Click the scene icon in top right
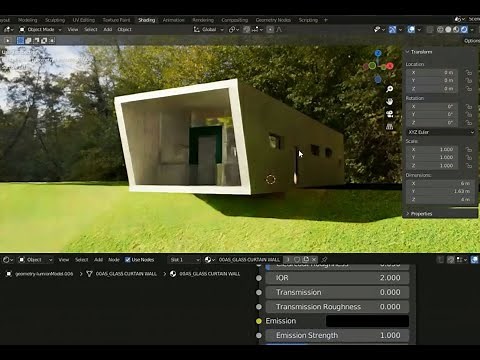Viewport: 480px width, 360px height. coord(460,19)
